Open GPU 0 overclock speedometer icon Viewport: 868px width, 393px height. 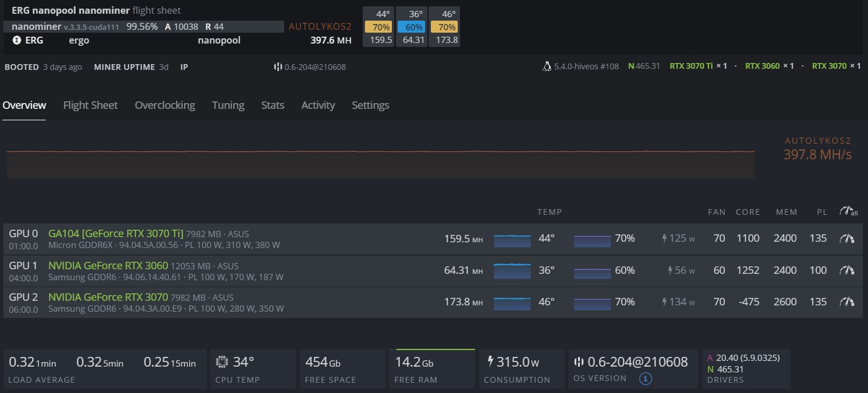pos(847,238)
